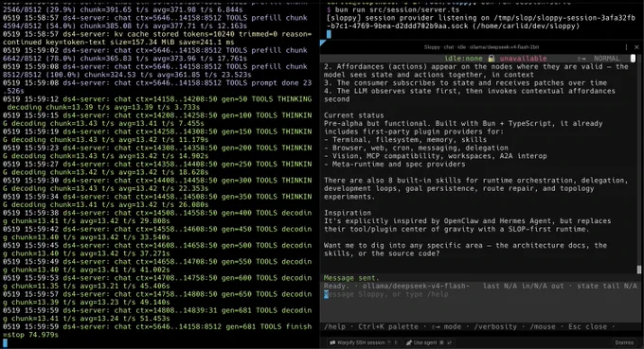Click the idle:none status label
Screen dimensions: 644x349
pos(463,59)
